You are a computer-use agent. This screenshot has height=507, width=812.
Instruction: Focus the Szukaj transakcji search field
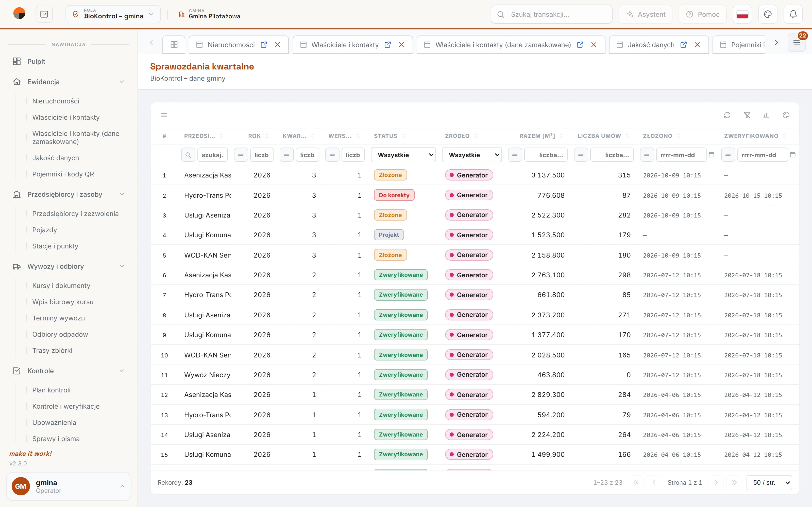(x=551, y=14)
